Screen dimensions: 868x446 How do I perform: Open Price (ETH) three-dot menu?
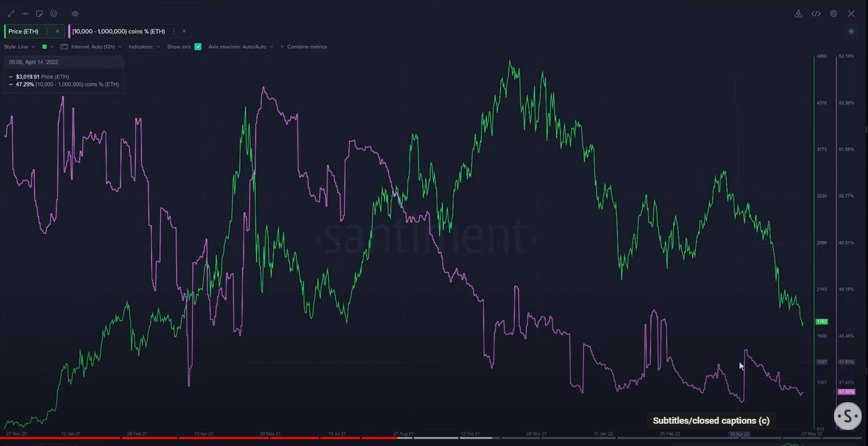click(47, 31)
